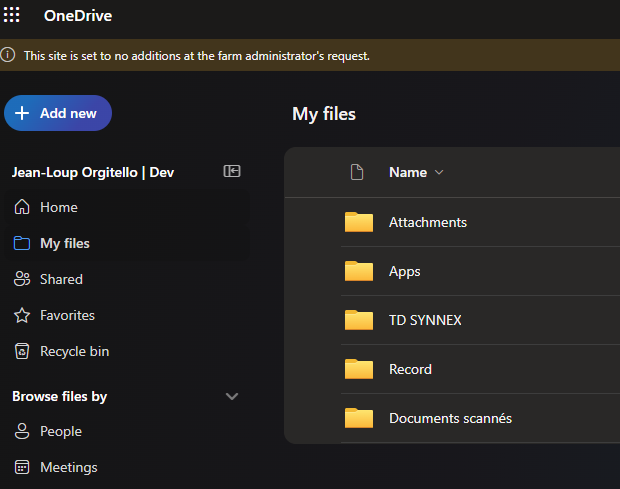
Task: Open the Name column dropdown chevron
Action: (x=439, y=172)
